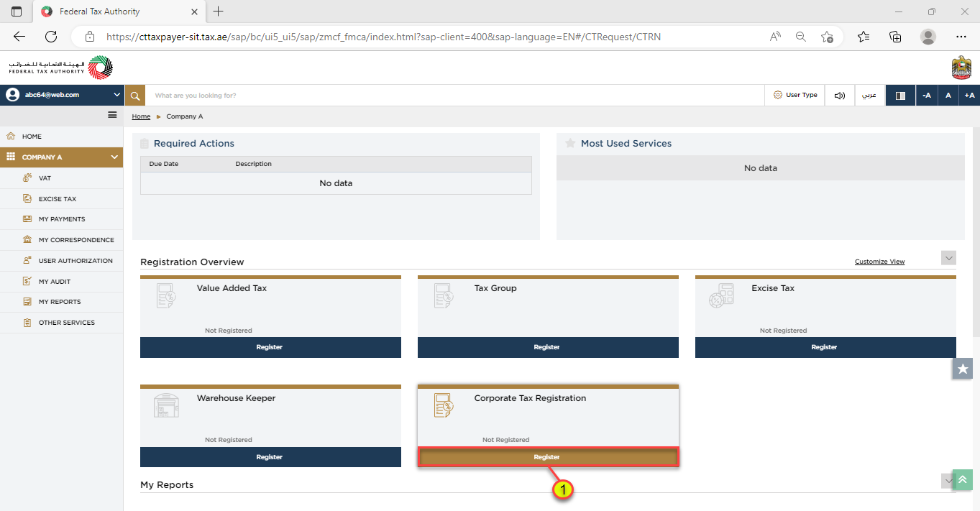Click the search magnifier icon
The width and height of the screenshot is (980, 511).
point(135,95)
